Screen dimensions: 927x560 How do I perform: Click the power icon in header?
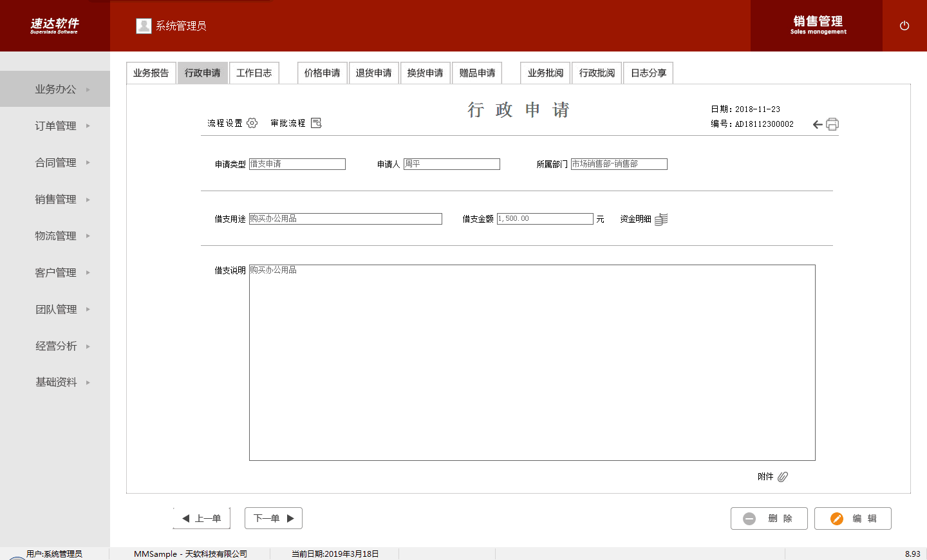(904, 26)
